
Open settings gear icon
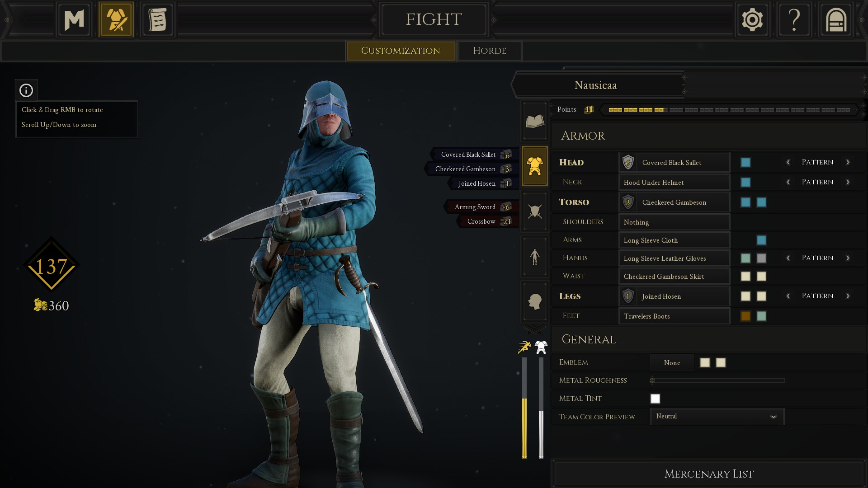(x=752, y=20)
